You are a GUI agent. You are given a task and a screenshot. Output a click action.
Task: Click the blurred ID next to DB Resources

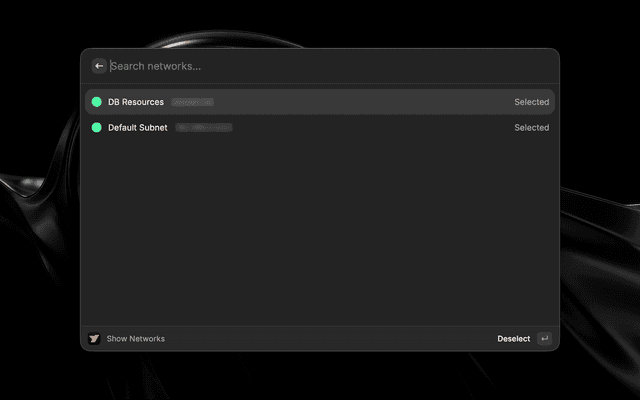pos(192,102)
